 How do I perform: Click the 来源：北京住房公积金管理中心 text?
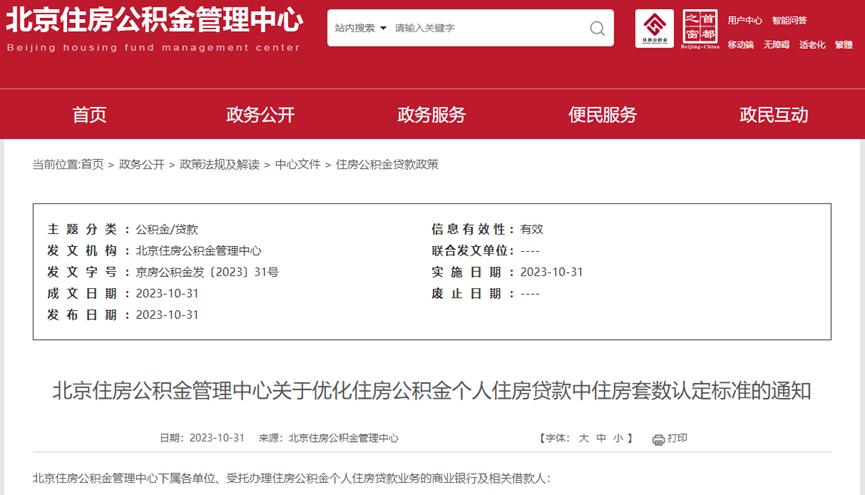pos(328,438)
